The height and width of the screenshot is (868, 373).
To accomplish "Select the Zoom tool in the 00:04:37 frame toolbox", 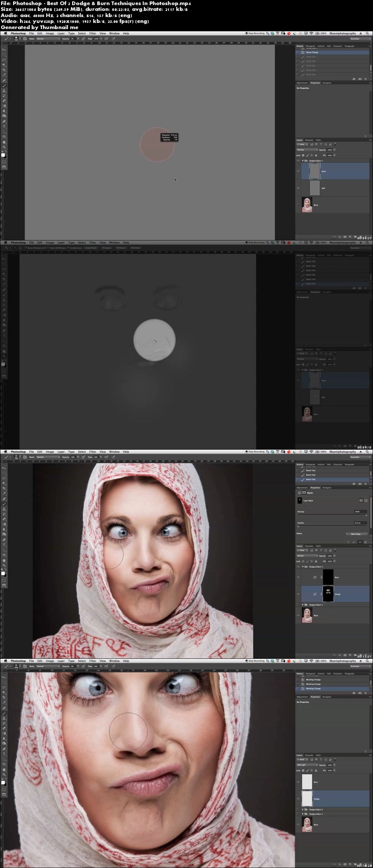I will 4,147.
